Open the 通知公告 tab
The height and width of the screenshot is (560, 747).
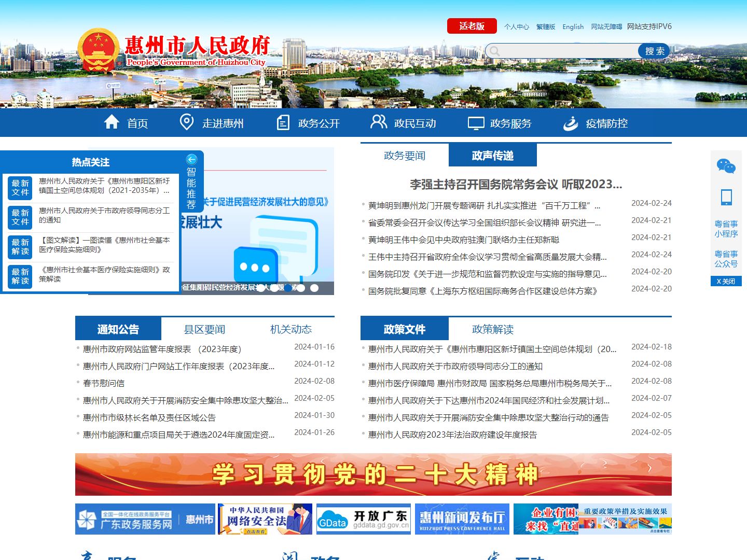tap(118, 329)
